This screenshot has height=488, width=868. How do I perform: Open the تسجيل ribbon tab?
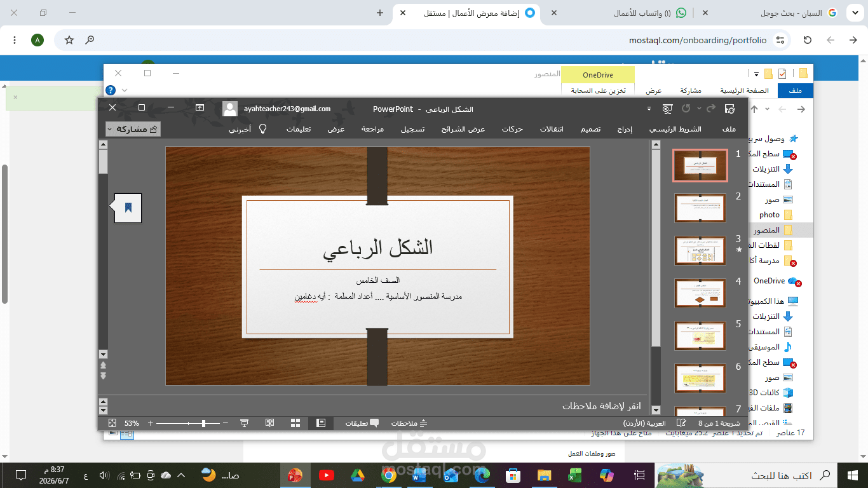pos(412,129)
